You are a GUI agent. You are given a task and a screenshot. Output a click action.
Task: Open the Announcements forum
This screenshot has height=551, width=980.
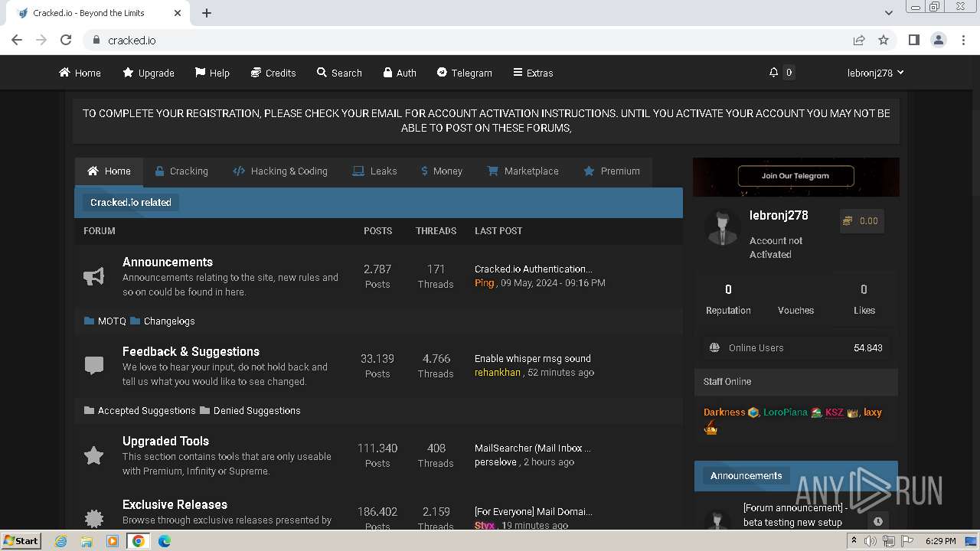click(x=168, y=262)
